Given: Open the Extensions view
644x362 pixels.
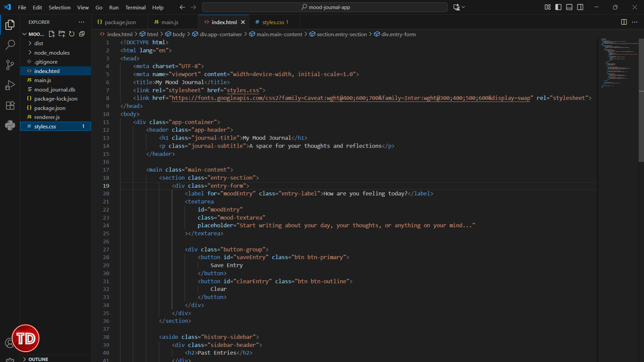Looking at the screenshot, I should (10, 105).
